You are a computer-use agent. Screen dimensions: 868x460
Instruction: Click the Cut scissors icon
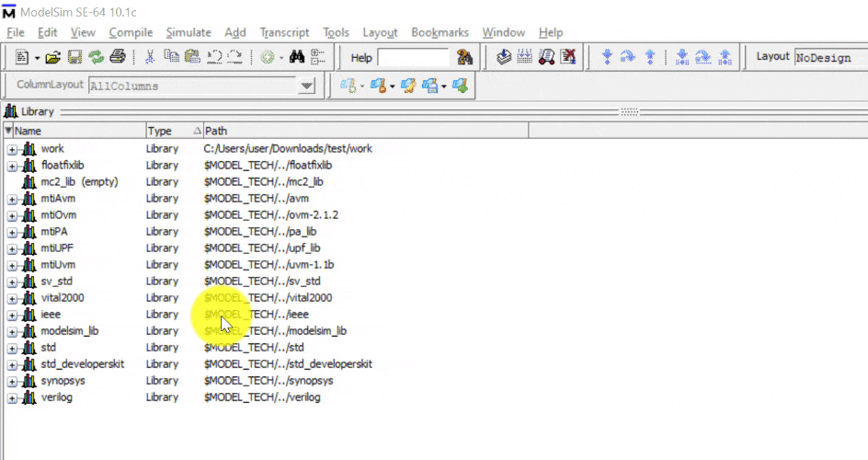click(150, 57)
